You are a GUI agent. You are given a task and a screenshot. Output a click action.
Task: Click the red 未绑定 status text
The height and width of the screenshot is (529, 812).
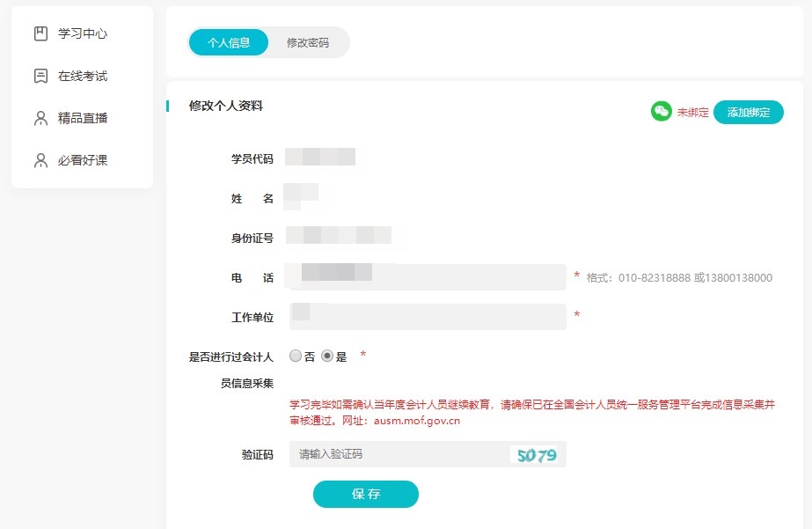click(x=694, y=112)
